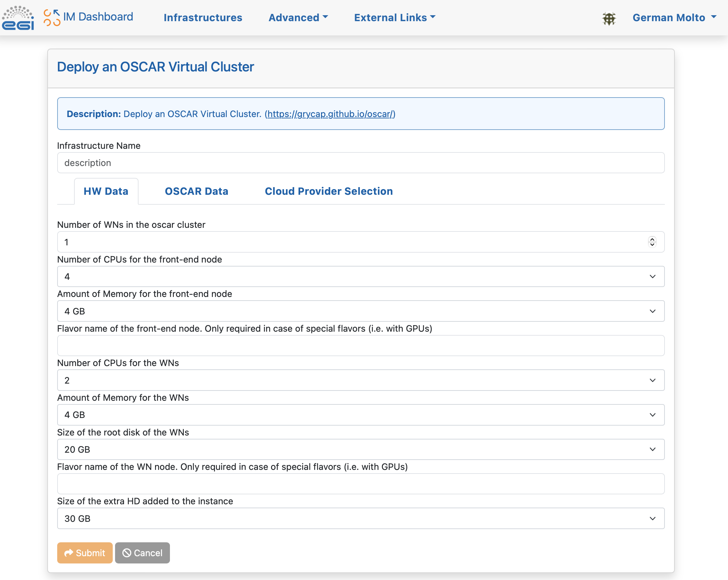Expand front-end node CPUs dropdown
The width and height of the screenshot is (728, 580).
click(360, 277)
